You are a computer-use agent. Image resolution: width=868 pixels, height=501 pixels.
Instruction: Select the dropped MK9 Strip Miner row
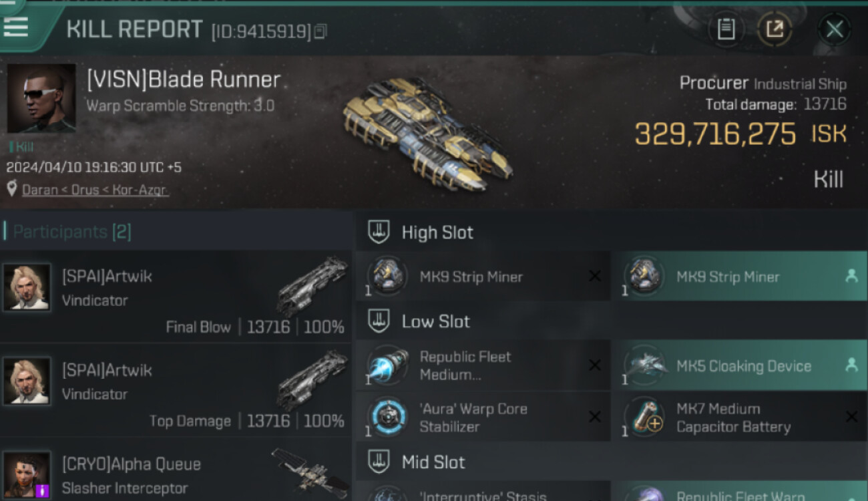coord(740,276)
